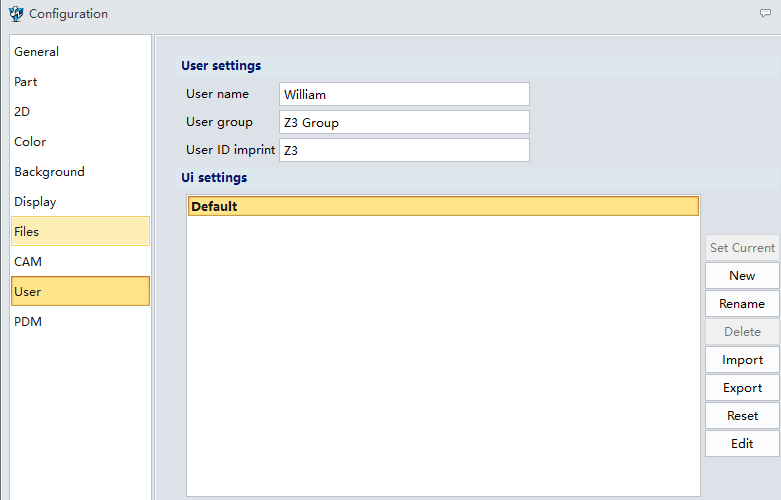Image resolution: width=781 pixels, height=500 pixels.
Task: Click the User name field containing William
Action: point(404,94)
